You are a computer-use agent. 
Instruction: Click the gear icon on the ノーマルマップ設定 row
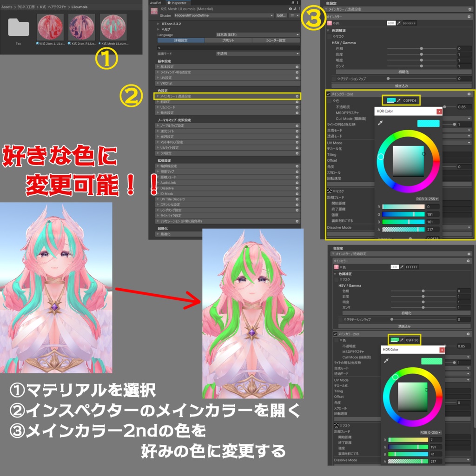(297, 126)
